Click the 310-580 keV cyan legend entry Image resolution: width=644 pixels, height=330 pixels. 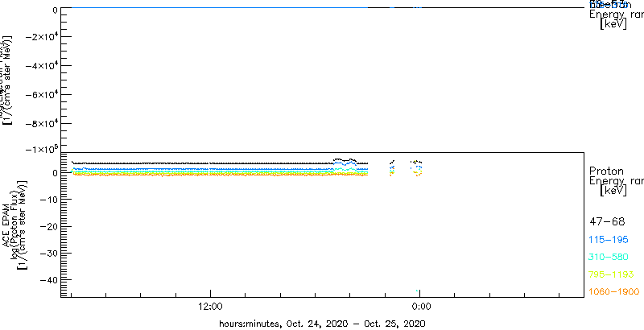coord(609,258)
